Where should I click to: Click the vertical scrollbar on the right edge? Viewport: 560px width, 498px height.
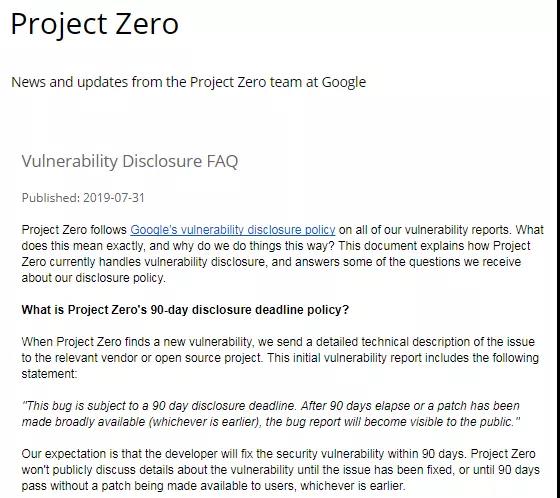point(558,249)
